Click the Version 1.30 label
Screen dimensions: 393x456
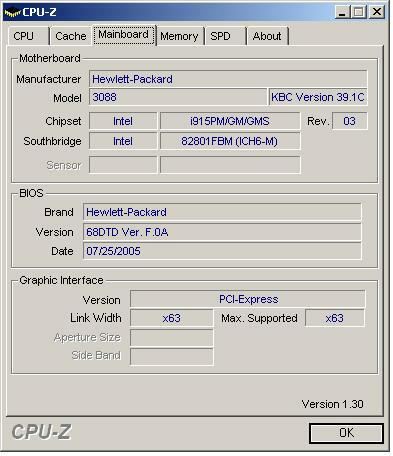332,404
